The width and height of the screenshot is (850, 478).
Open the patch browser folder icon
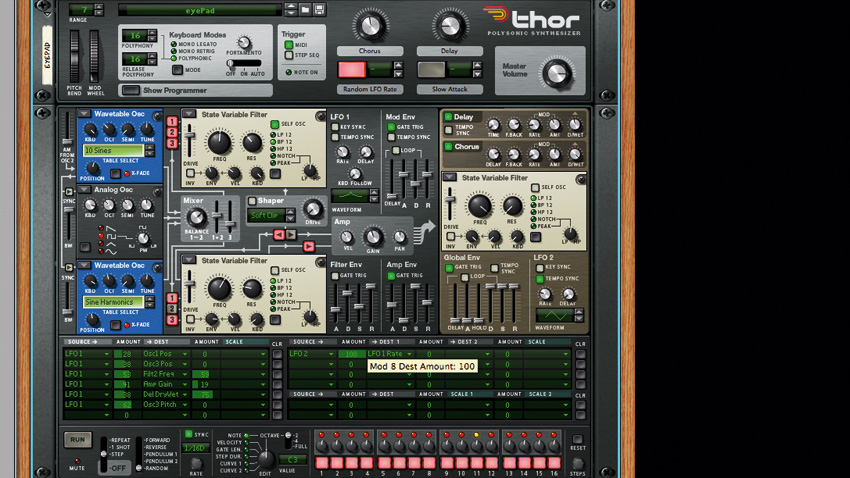coord(305,9)
